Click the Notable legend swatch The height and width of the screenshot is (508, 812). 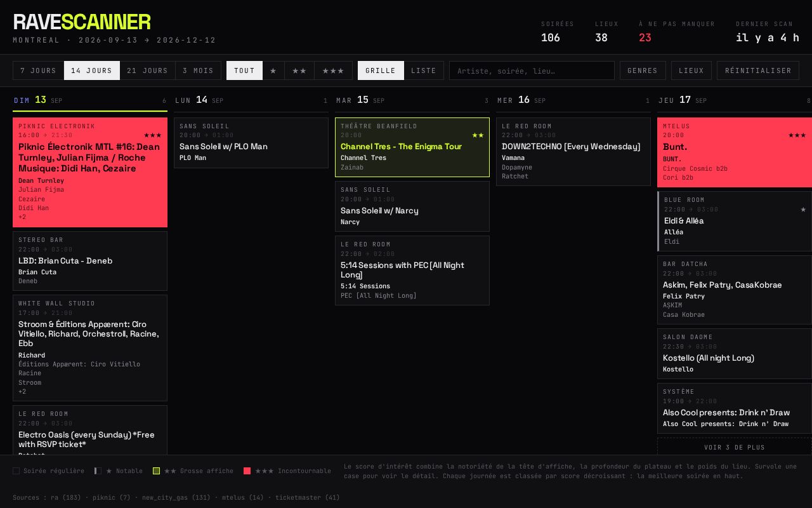pyautogui.click(x=98, y=471)
